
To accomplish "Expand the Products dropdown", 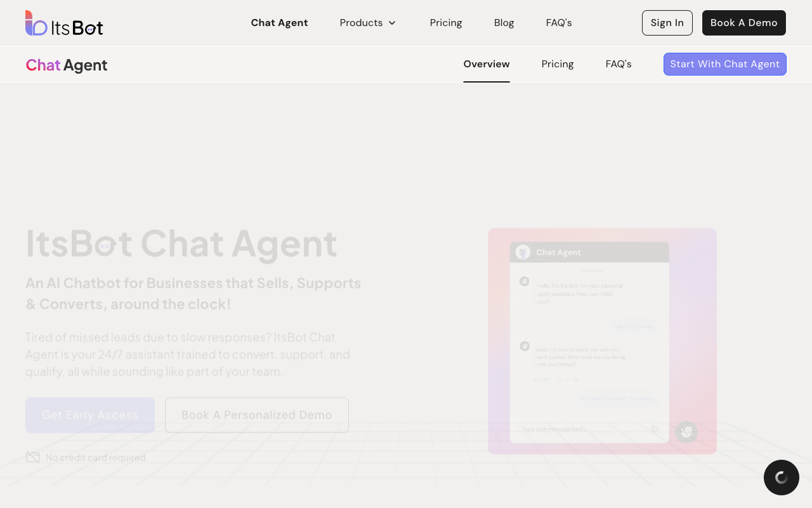I will point(362,23).
